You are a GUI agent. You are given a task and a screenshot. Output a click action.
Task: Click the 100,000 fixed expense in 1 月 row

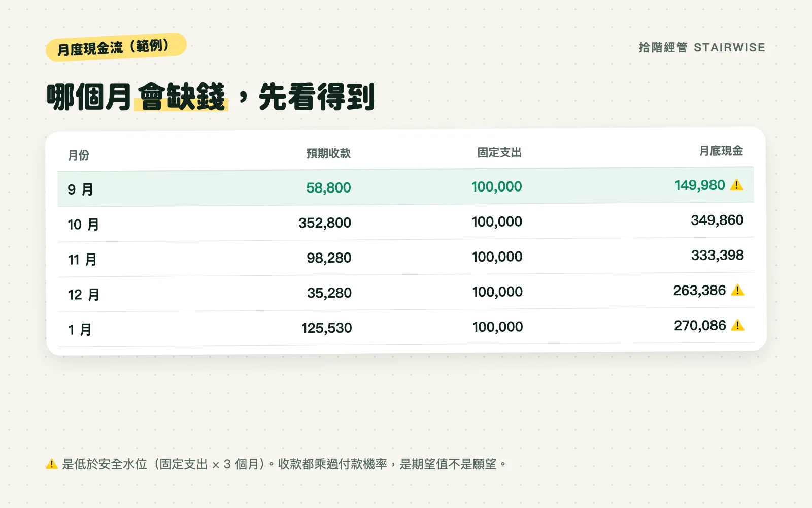pos(498,327)
